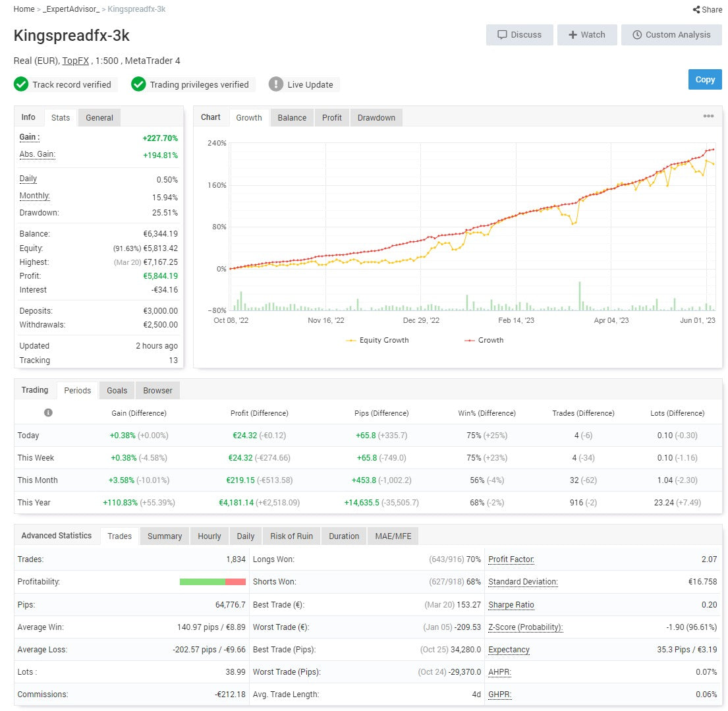The image size is (728, 711).
Task: Click the This Year row label
Action: click(34, 503)
